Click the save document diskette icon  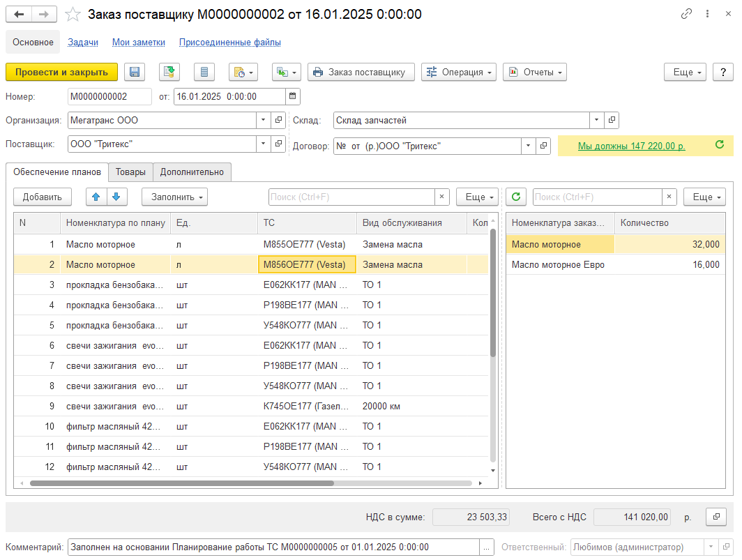[135, 72]
